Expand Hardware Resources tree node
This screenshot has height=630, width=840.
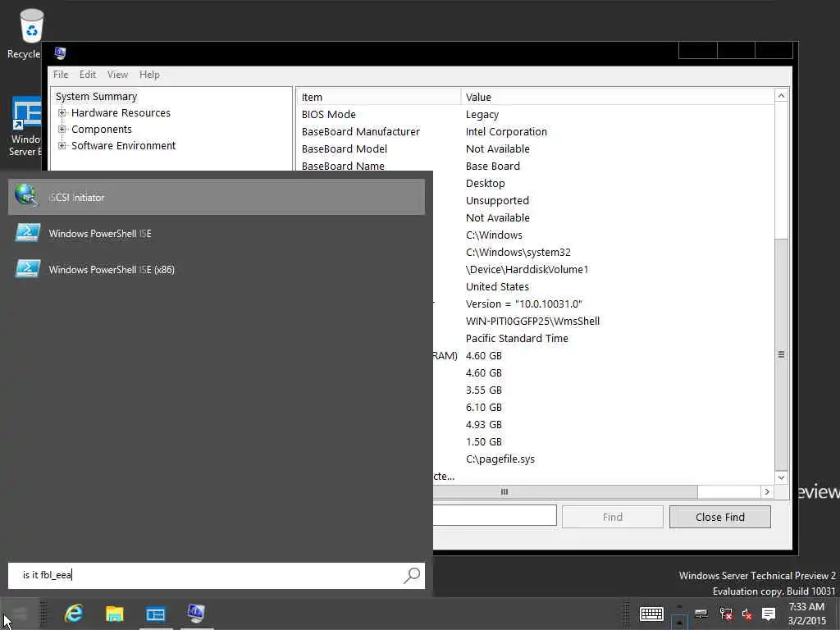point(62,113)
